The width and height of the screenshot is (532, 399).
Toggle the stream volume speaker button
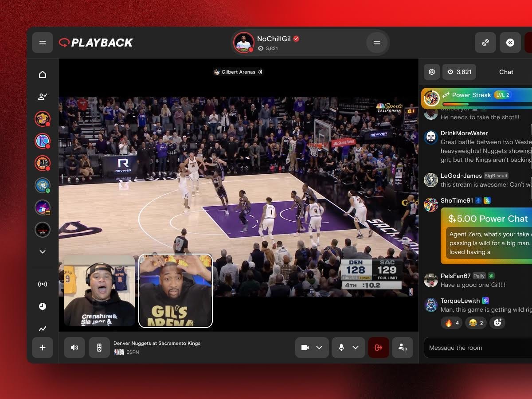click(x=74, y=348)
